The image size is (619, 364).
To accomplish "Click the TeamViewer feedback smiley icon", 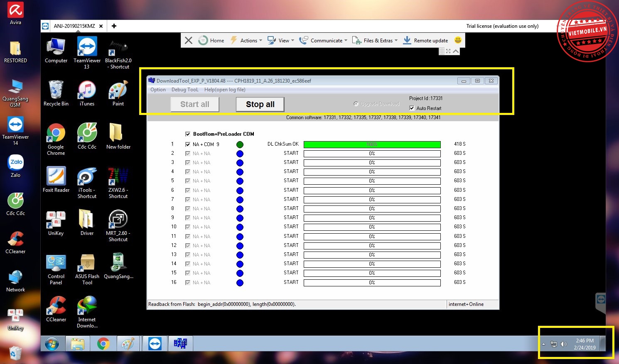I will point(458,40).
